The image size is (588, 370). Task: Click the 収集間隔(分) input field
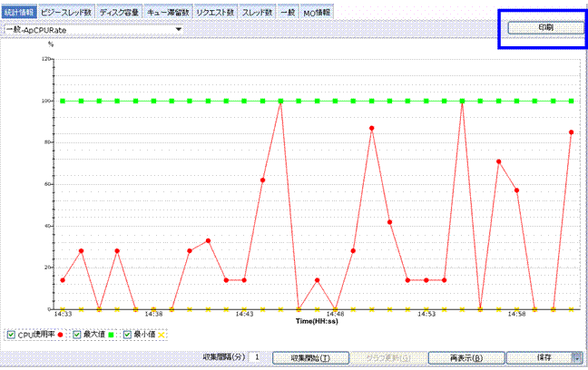[257, 357]
